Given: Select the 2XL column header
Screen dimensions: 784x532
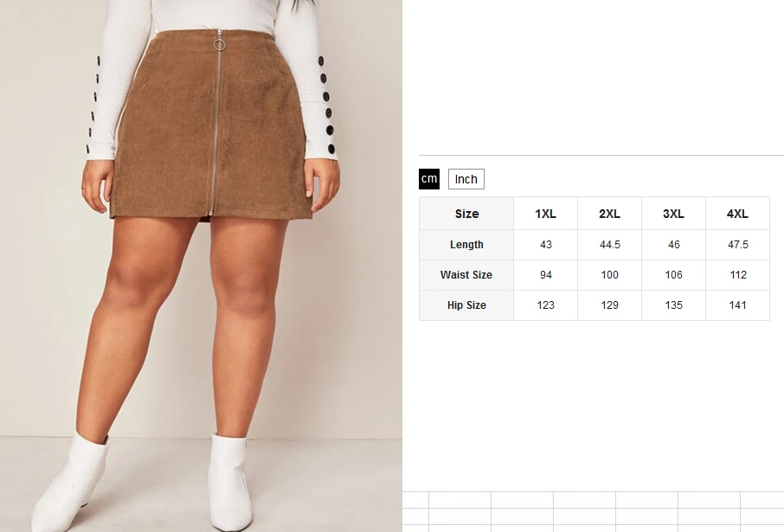Looking at the screenshot, I should (609, 214).
